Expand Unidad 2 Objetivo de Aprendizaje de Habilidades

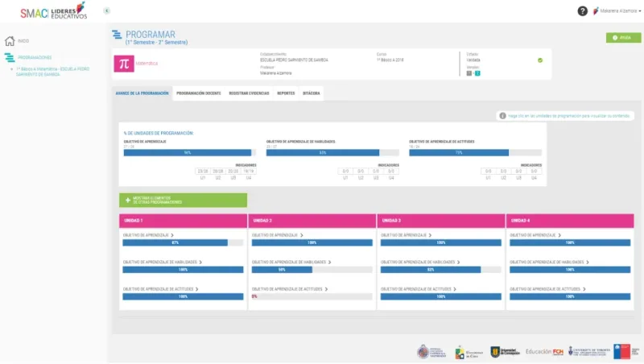(x=329, y=262)
